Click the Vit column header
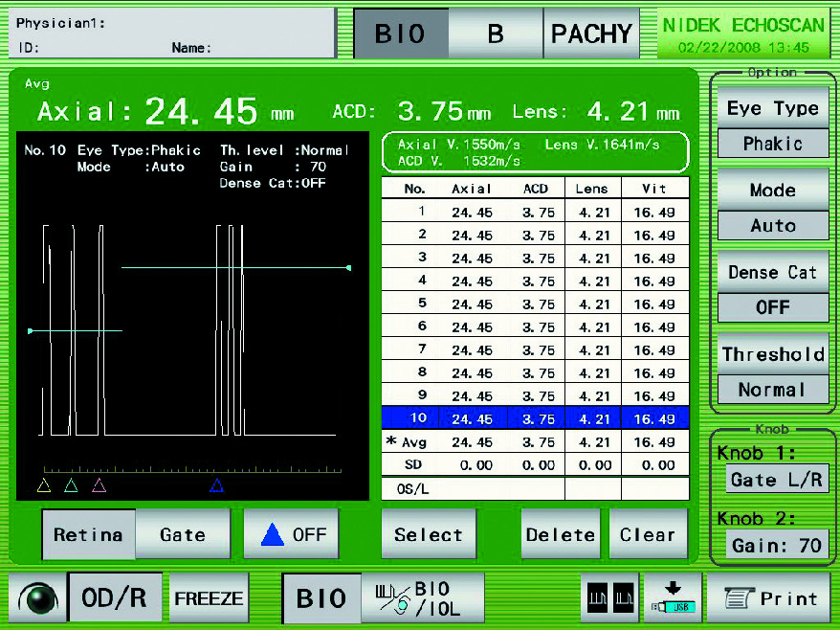Image resolution: width=840 pixels, height=630 pixels. [x=654, y=189]
